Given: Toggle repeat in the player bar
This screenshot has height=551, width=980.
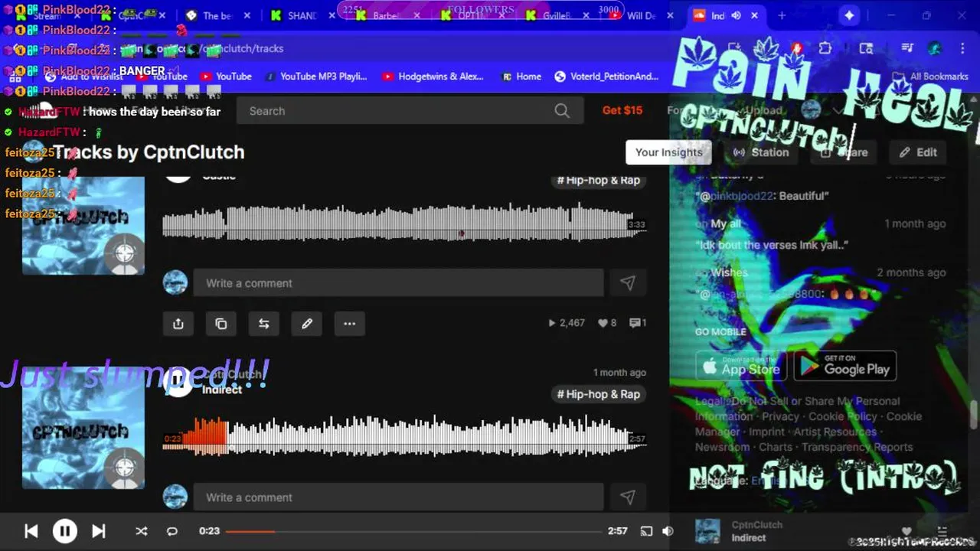Looking at the screenshot, I should (x=172, y=531).
